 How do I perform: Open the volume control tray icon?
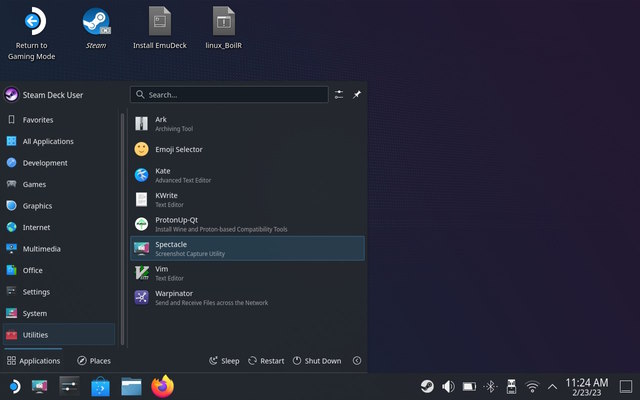click(x=448, y=386)
